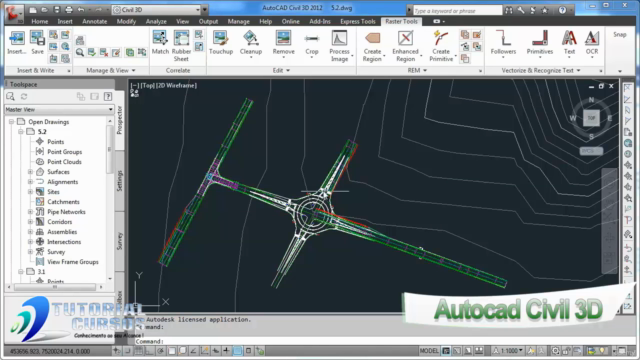Toggle Object Snap in the status bar
Image resolution: width=640 pixels, height=360 pixels.
[172, 351]
